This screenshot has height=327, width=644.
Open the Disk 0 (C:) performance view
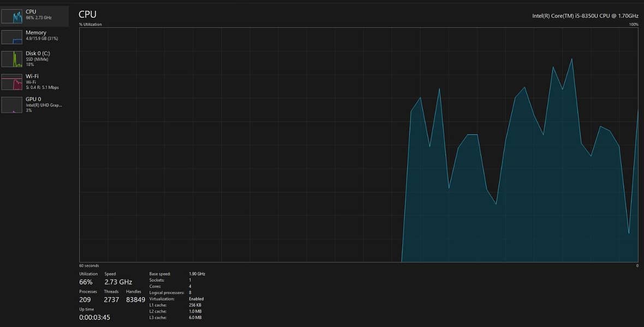(38, 53)
